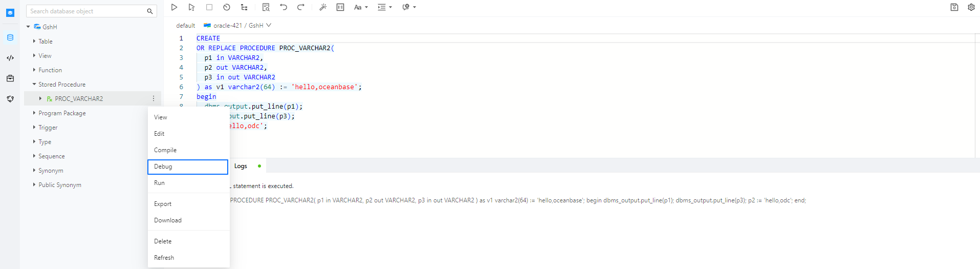980x269 pixels.
Task: Click the Search database object field
Action: pyautogui.click(x=86, y=11)
